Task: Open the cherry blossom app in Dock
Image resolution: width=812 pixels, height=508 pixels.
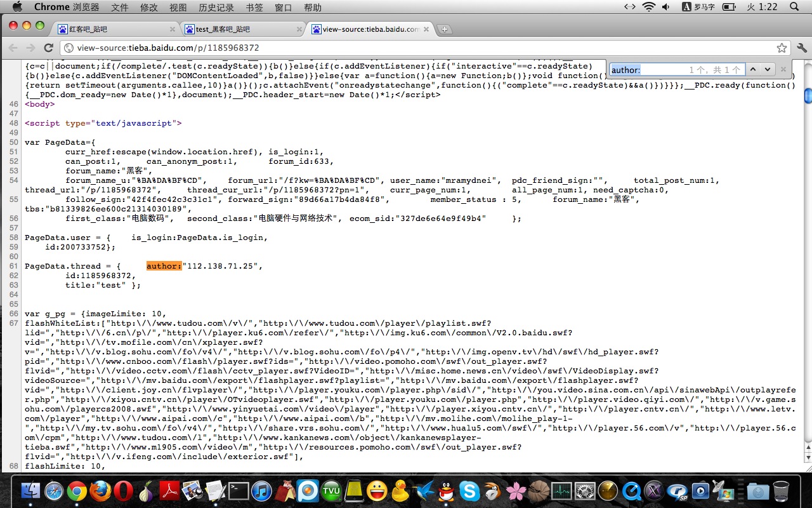Action: click(x=516, y=490)
